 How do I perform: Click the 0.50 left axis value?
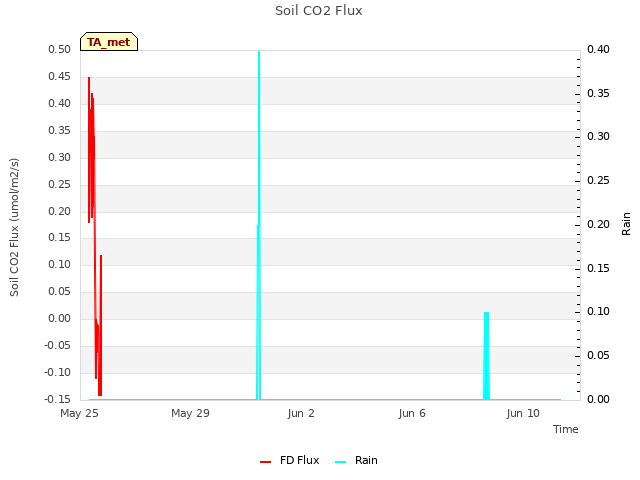pyautogui.click(x=59, y=49)
